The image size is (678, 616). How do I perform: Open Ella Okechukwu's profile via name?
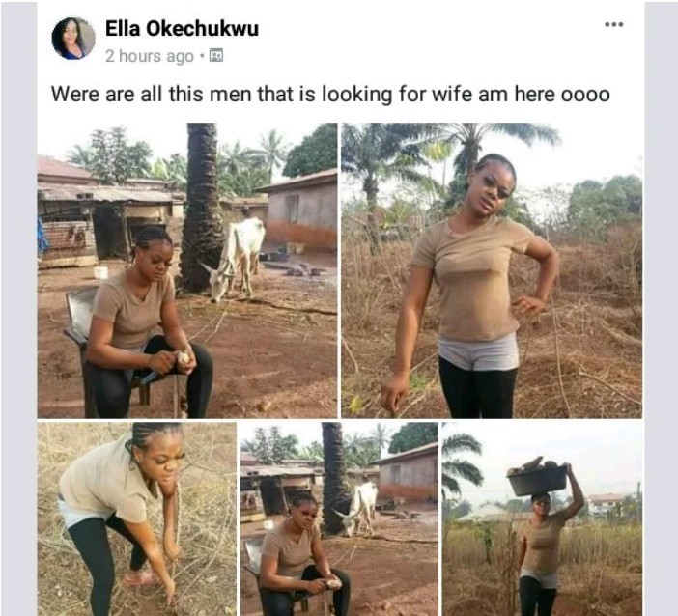(x=182, y=29)
